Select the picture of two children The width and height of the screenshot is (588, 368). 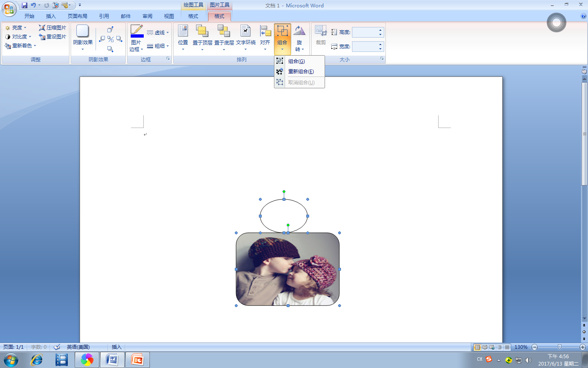(288, 269)
